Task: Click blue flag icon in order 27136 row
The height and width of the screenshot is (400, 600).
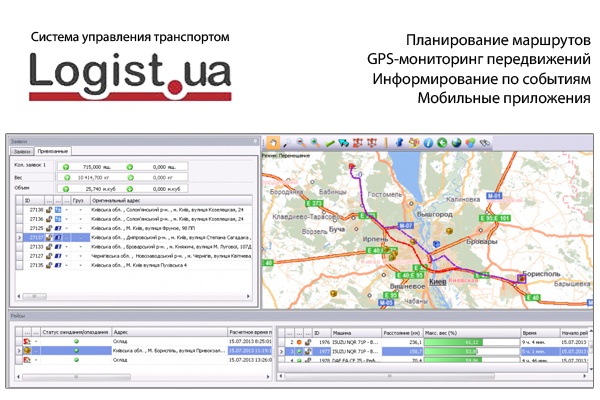Action: tap(58, 219)
